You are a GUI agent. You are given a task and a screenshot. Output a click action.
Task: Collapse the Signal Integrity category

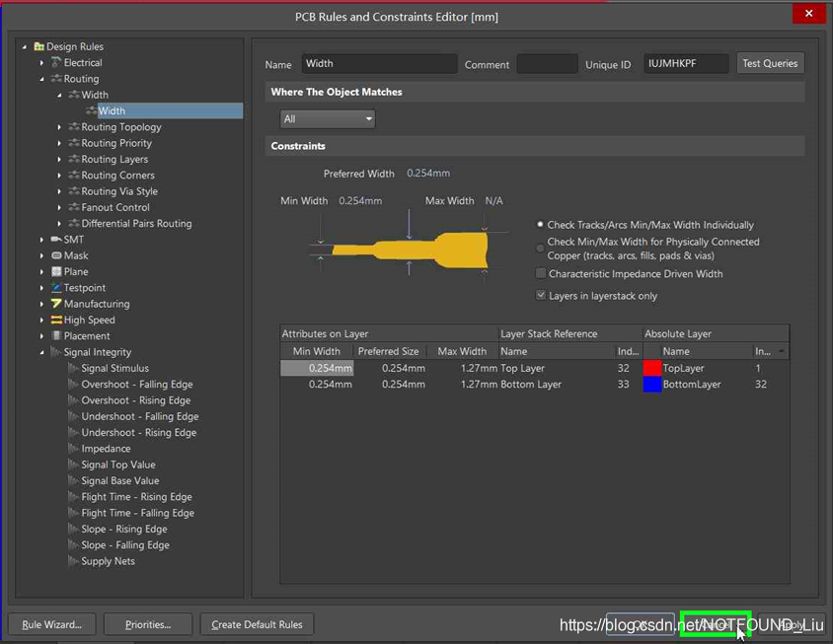[41, 352]
